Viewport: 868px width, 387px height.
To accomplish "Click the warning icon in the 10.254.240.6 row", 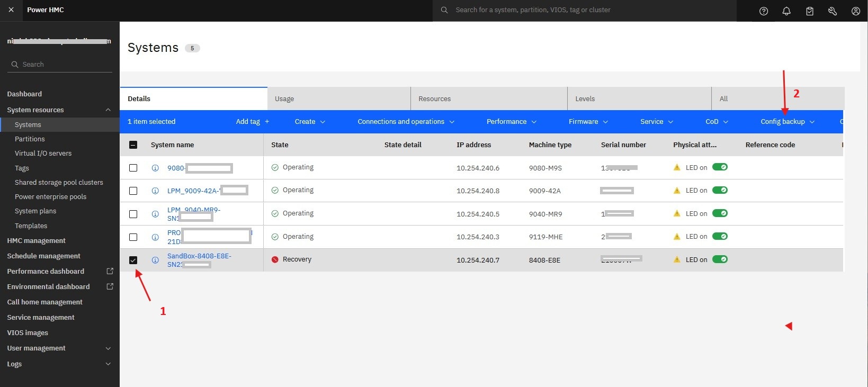I will [677, 167].
